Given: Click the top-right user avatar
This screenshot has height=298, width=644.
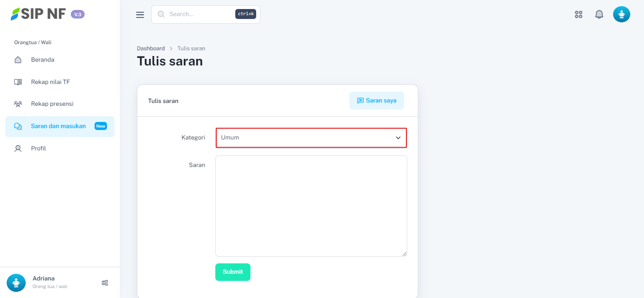Looking at the screenshot, I should pos(621,15).
